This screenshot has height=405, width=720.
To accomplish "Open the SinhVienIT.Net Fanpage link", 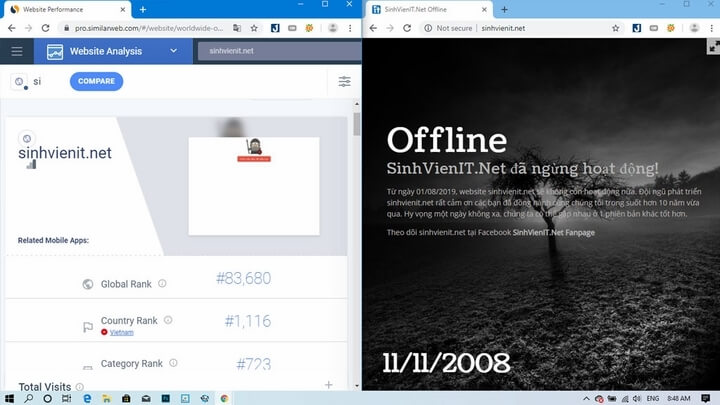I will coord(553,232).
